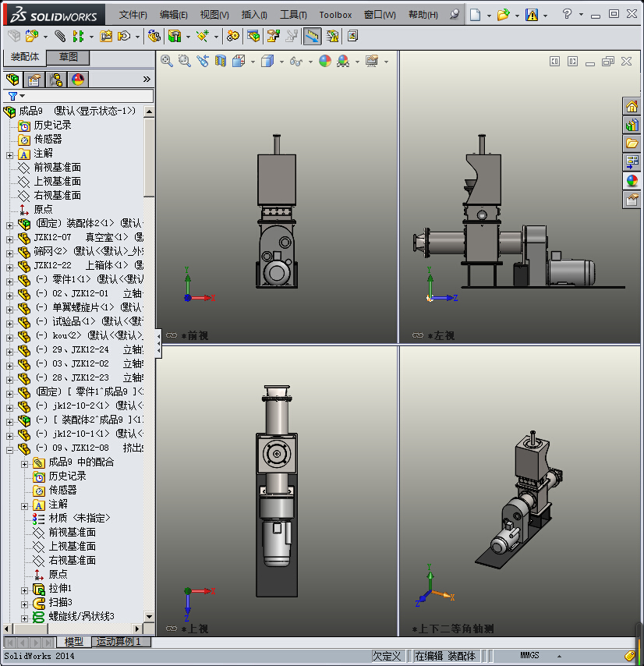Click the Hide/Show Items glasses icon

coord(296,61)
